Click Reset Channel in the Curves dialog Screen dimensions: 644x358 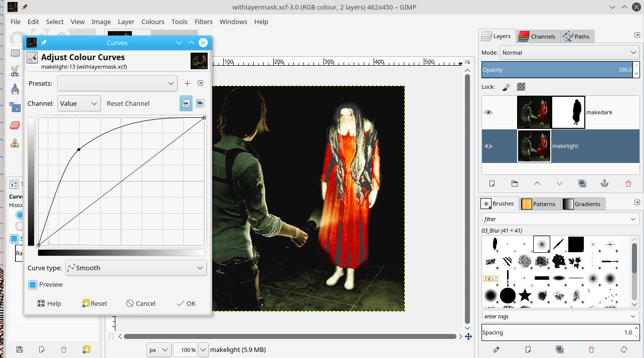[x=128, y=103]
